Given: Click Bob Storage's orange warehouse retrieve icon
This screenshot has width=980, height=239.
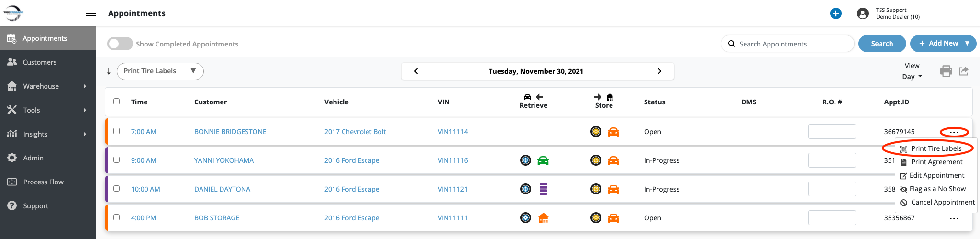Looking at the screenshot, I should click(544, 218).
